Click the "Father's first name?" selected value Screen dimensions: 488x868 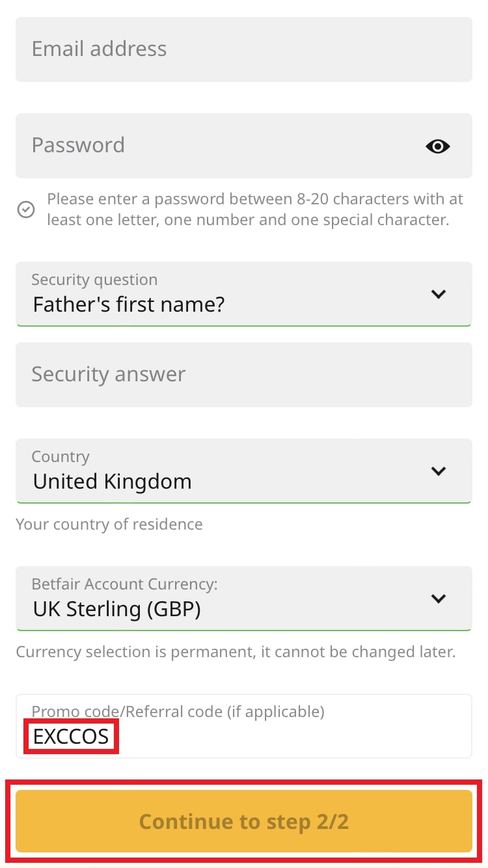(129, 304)
